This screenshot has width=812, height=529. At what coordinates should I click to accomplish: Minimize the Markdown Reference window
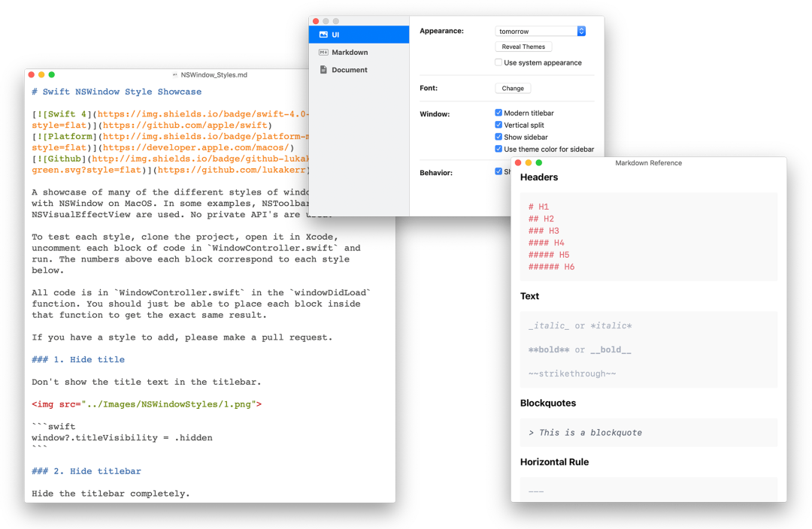529,162
